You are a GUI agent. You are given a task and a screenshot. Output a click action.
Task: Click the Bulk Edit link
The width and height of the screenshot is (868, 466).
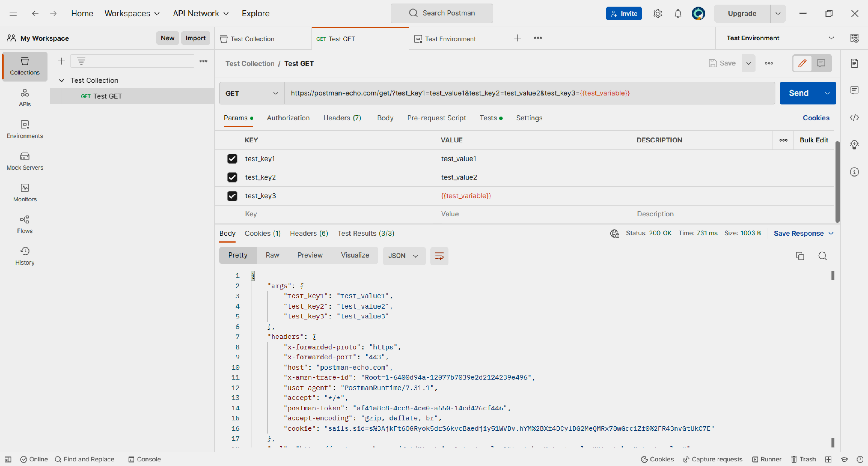[813, 140]
